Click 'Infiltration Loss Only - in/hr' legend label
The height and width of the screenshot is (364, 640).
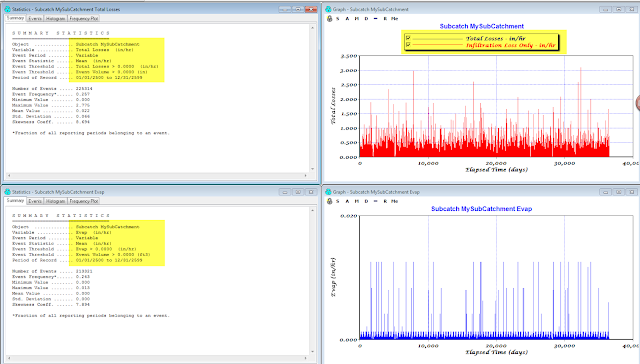[511, 45]
